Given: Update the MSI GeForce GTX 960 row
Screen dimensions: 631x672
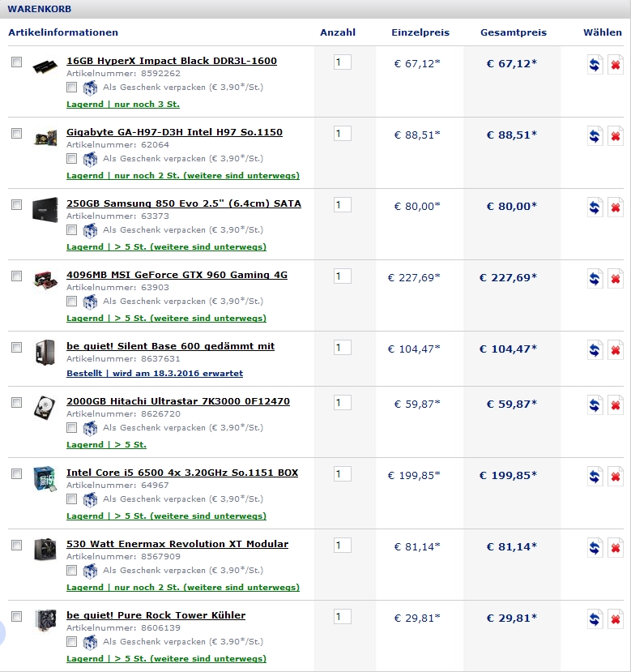Looking at the screenshot, I should (x=595, y=280).
